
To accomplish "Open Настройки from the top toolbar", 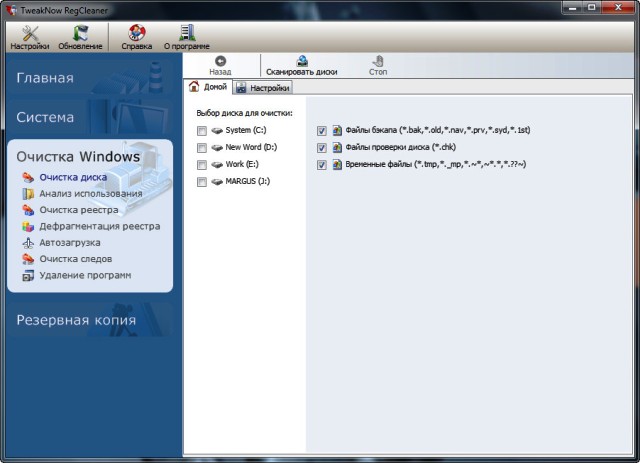I will click(30, 38).
